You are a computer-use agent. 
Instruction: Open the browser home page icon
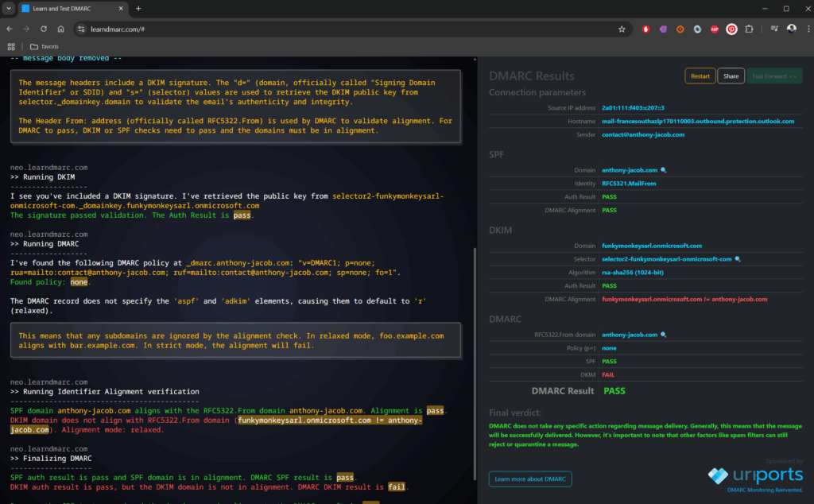[60, 29]
